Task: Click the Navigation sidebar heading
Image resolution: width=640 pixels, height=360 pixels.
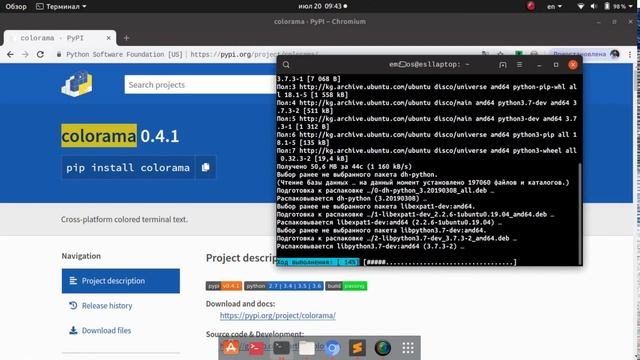Action: (x=81, y=256)
